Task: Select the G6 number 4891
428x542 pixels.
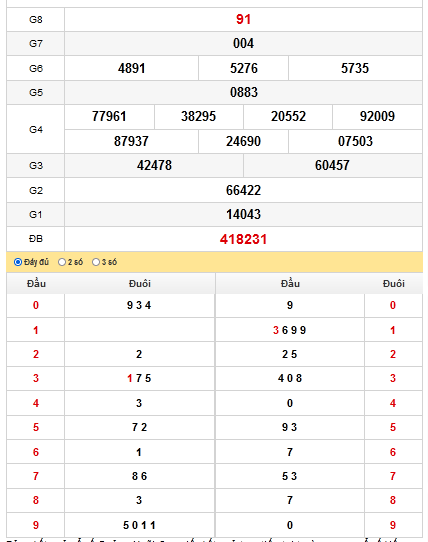Action: pos(131,68)
